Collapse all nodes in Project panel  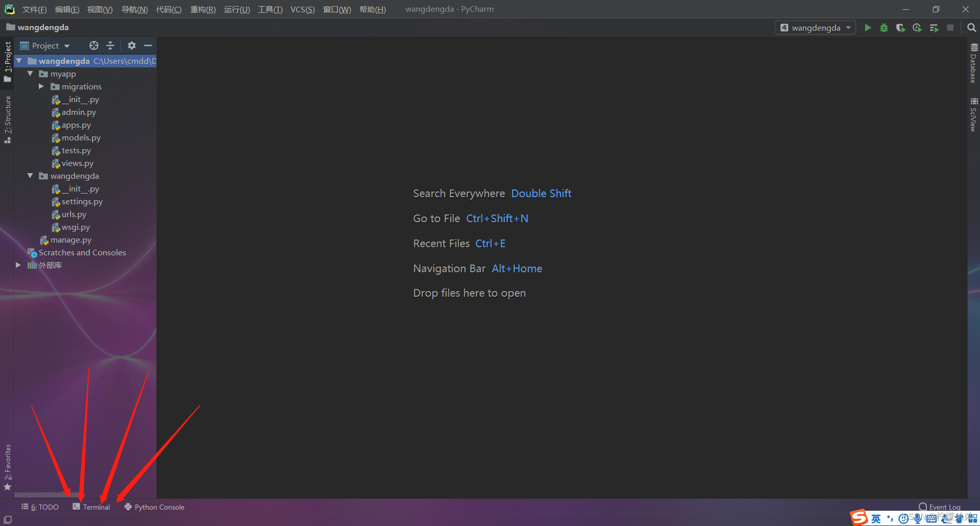coord(110,45)
